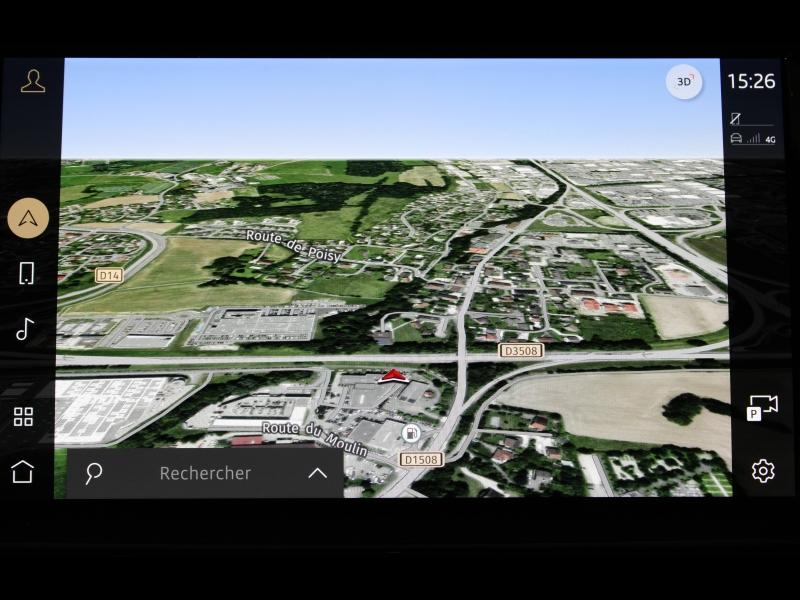Click the magnifier search icon
This screenshot has height=600, width=800.
click(94, 473)
